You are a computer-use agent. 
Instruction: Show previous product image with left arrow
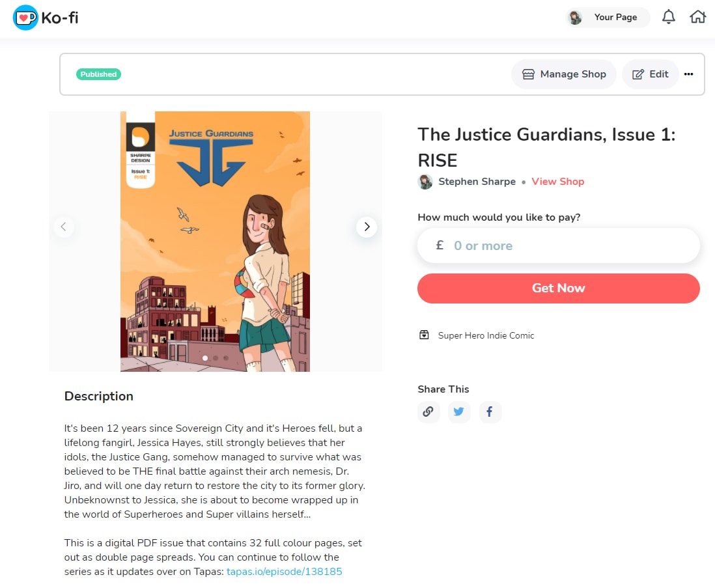[x=63, y=227]
